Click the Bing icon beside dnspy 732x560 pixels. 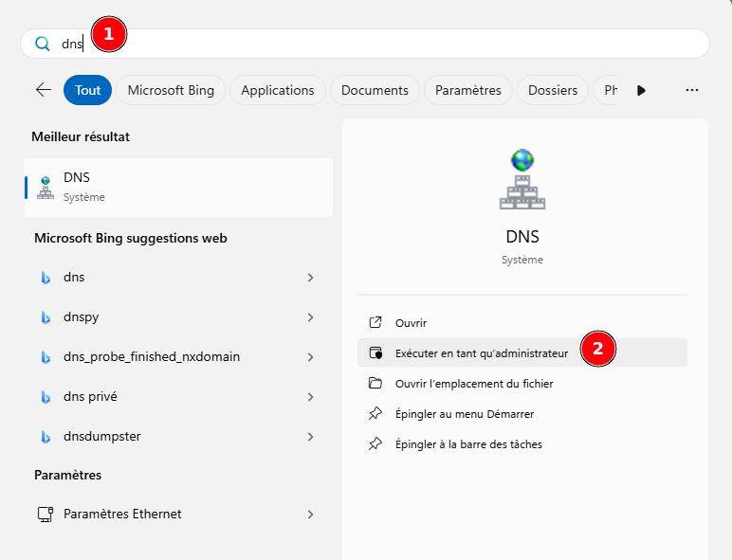tap(46, 317)
